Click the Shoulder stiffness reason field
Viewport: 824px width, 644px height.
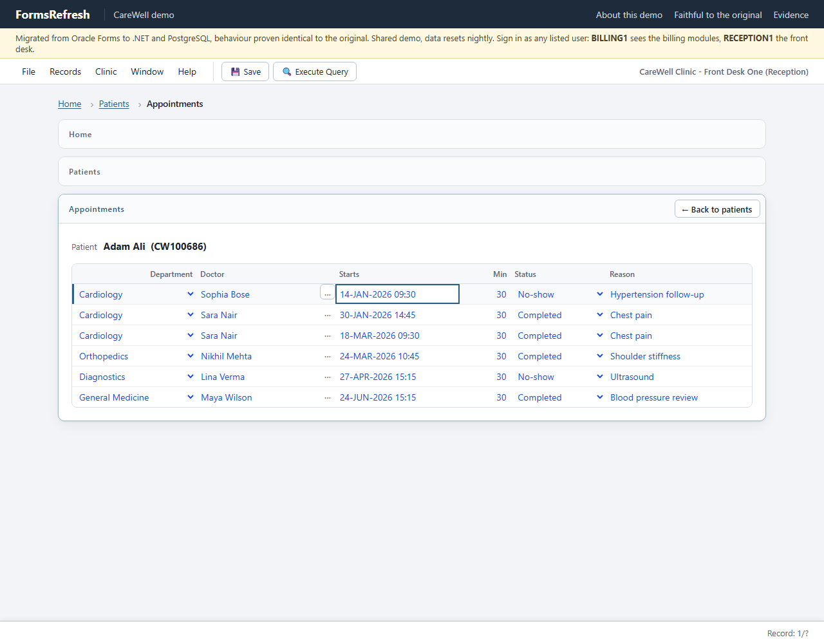pos(679,356)
